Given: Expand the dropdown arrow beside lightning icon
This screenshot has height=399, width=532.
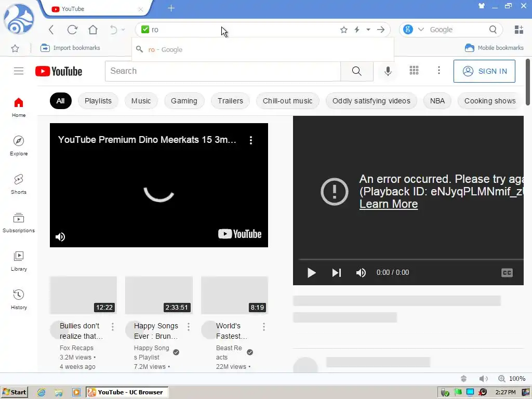Looking at the screenshot, I should [368, 30].
